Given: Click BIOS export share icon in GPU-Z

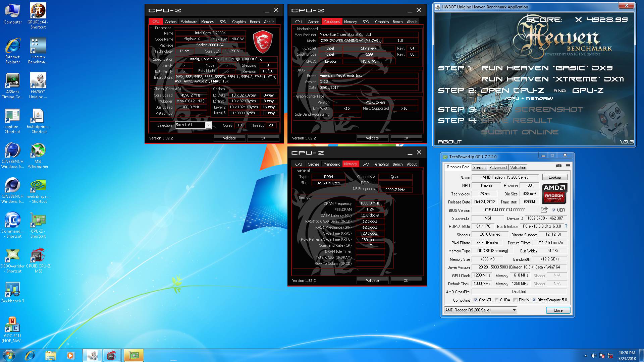Looking at the screenshot, I should [544, 210].
